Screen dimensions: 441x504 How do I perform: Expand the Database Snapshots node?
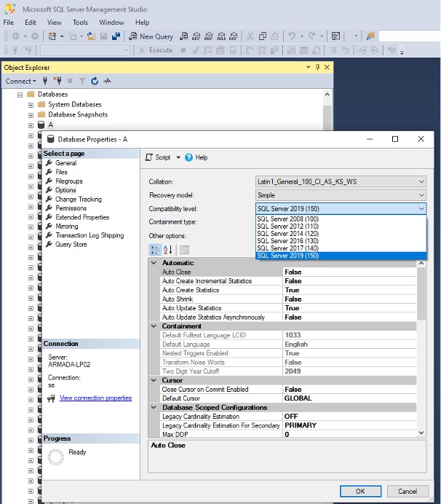click(31, 115)
